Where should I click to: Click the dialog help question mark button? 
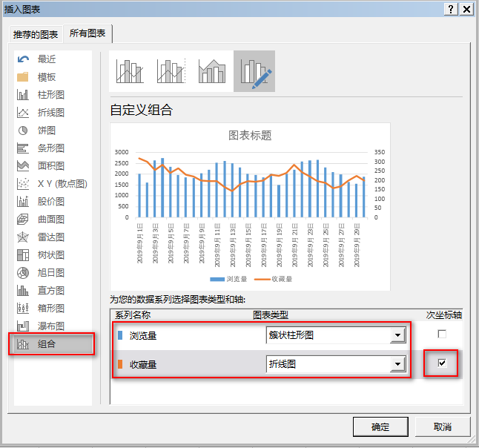coord(450,8)
